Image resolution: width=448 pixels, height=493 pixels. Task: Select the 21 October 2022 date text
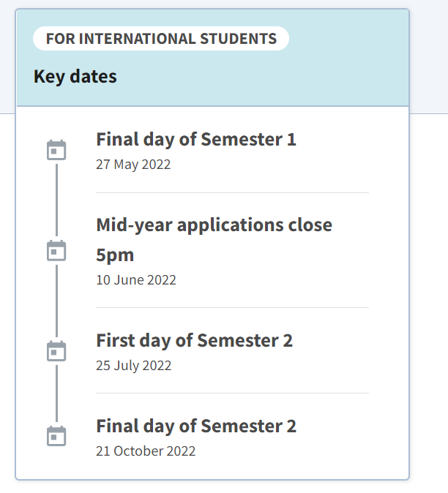tap(146, 451)
